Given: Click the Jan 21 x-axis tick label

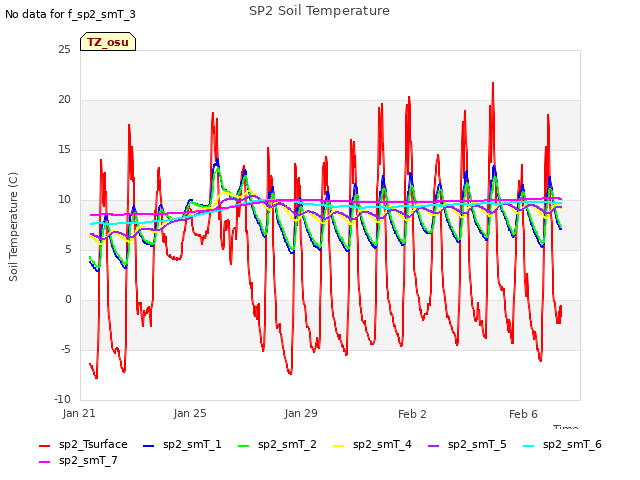Looking at the screenshot, I should [79, 413].
